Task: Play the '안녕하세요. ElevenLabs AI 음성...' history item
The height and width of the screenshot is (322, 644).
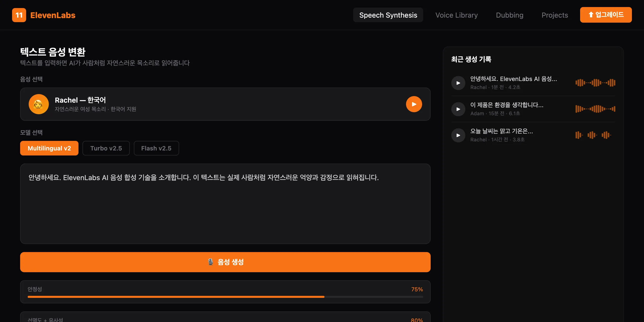Action: coord(458,83)
